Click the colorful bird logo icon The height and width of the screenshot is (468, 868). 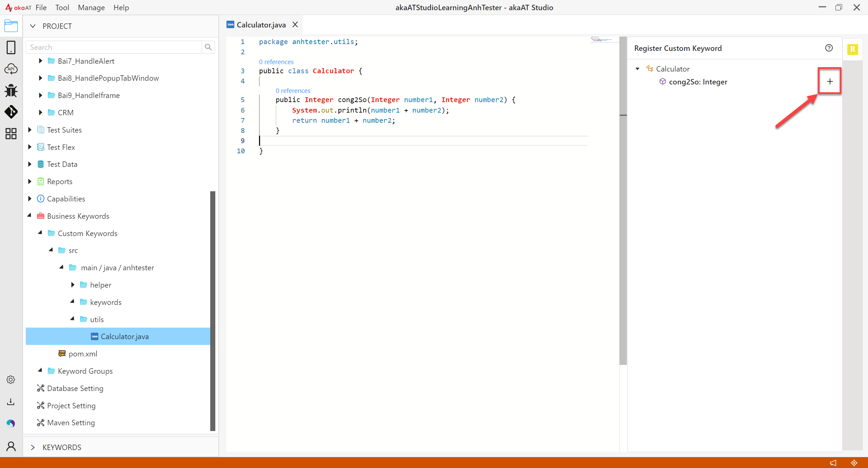[11, 423]
